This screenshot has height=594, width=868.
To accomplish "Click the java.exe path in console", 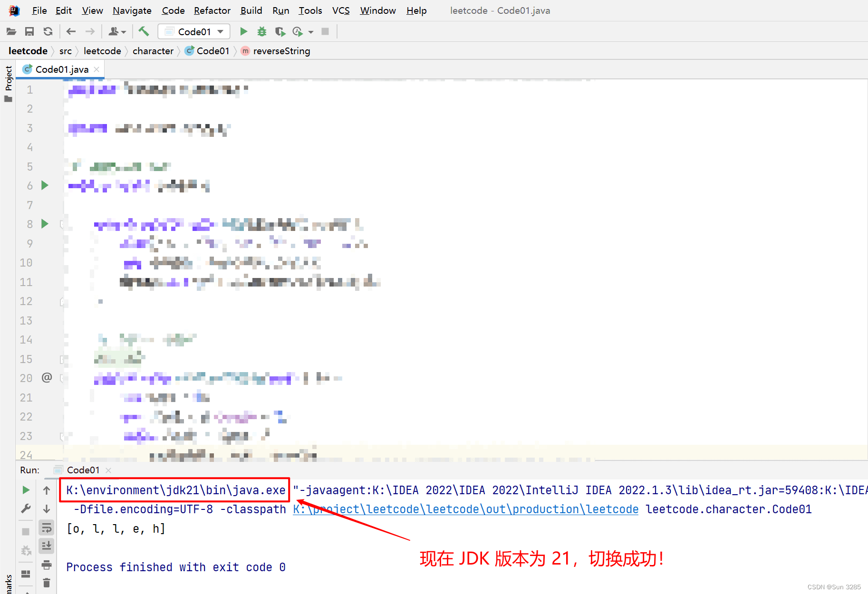I will click(175, 490).
